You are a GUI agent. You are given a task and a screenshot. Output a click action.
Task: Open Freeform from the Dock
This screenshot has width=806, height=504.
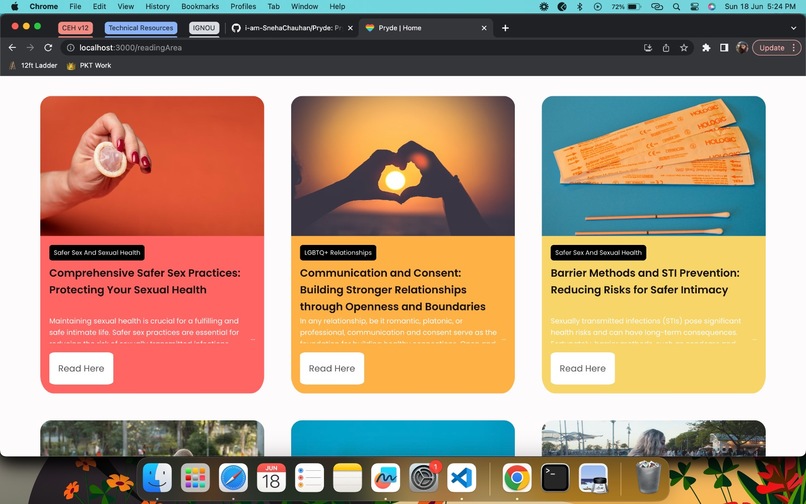pyautogui.click(x=385, y=478)
